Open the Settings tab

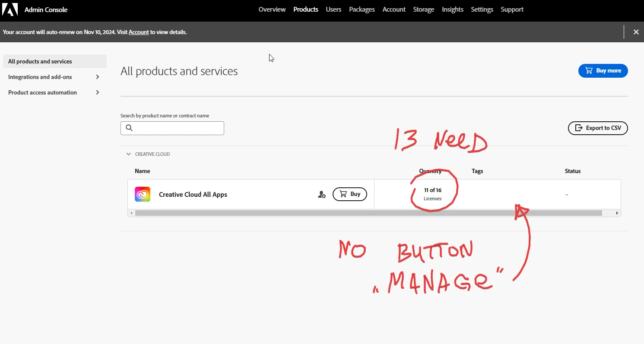(x=482, y=9)
